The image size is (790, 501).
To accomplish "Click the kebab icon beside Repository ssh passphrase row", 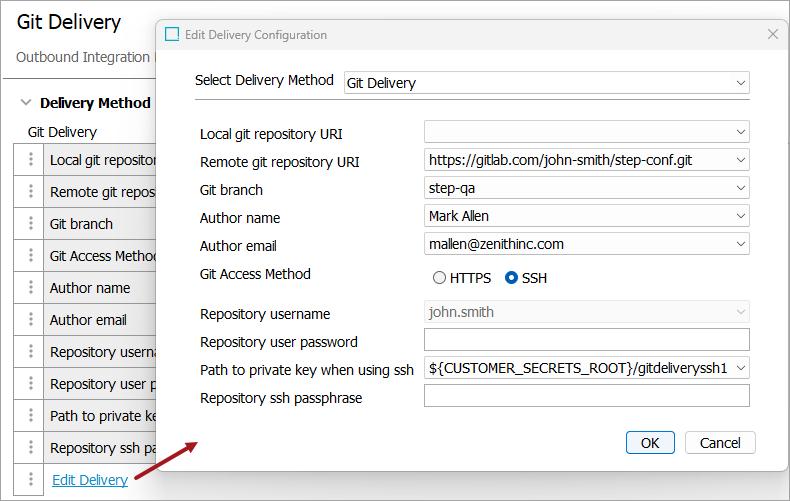I will click(x=31, y=448).
